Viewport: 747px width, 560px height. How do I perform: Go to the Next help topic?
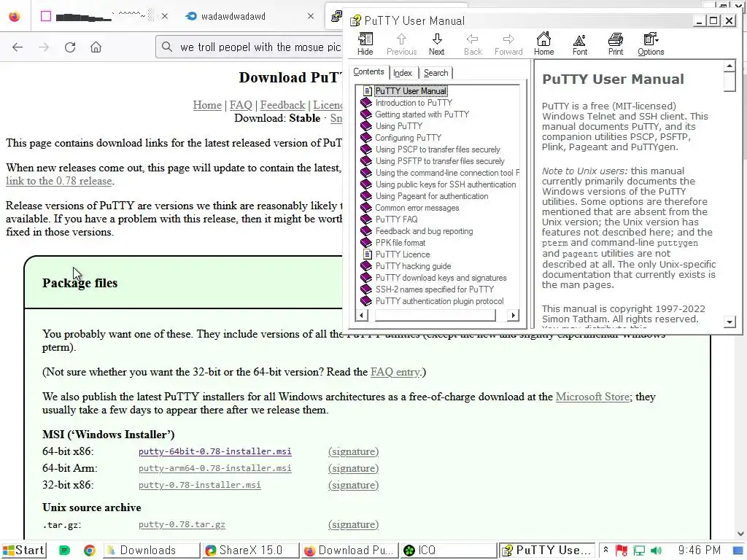click(436, 44)
